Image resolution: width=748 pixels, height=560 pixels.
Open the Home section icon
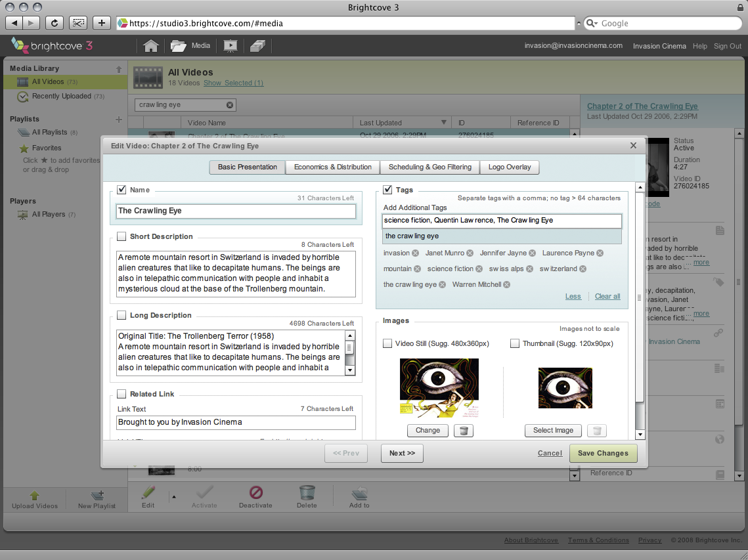tap(151, 46)
